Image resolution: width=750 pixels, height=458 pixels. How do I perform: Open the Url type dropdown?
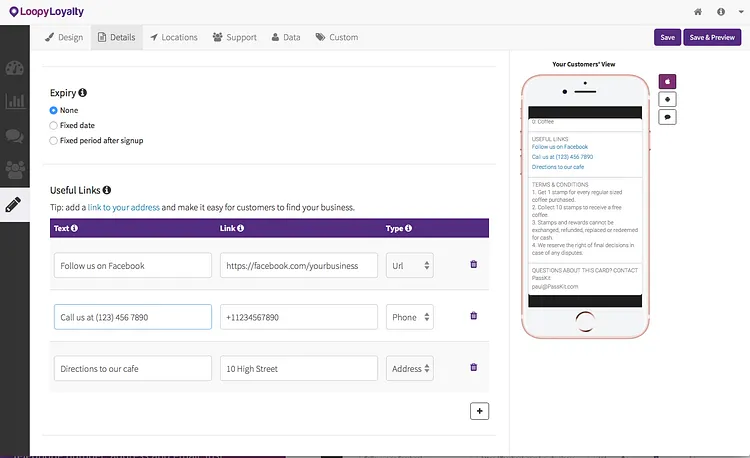410,265
